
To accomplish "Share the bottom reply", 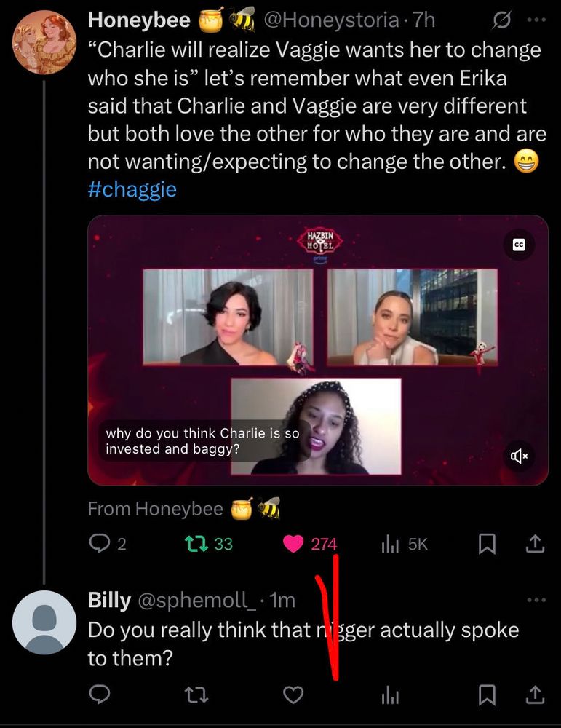I will coord(534,695).
